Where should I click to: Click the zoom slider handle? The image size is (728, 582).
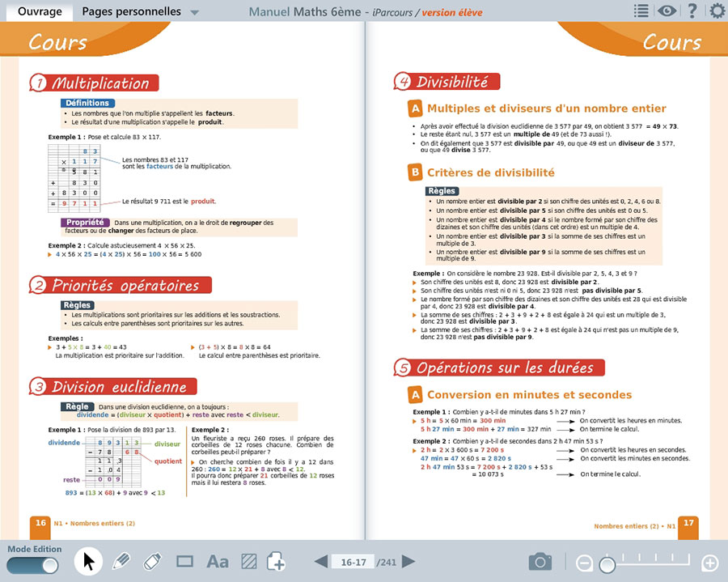pos(606,563)
